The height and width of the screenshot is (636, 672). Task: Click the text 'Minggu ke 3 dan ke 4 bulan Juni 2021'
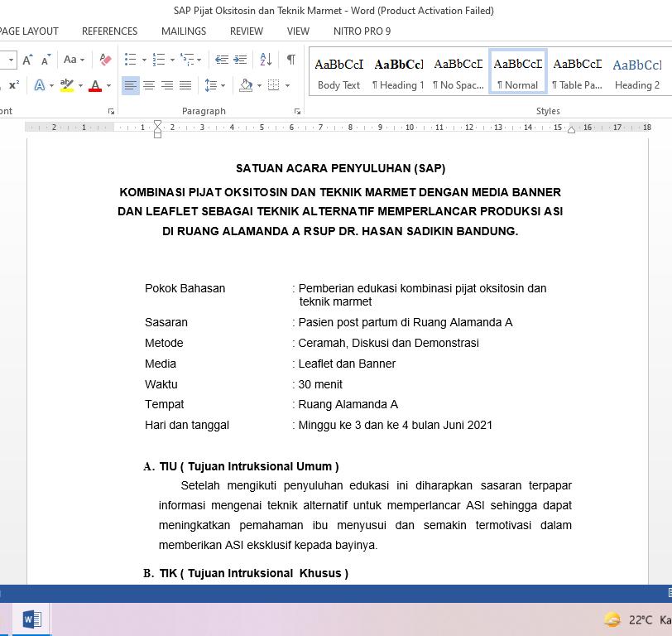(x=395, y=425)
